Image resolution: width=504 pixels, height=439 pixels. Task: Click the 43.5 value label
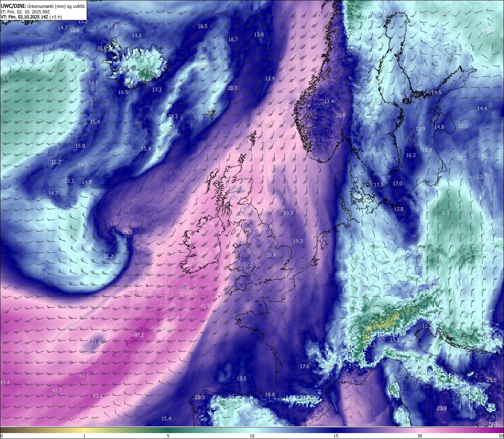click(x=84, y=376)
